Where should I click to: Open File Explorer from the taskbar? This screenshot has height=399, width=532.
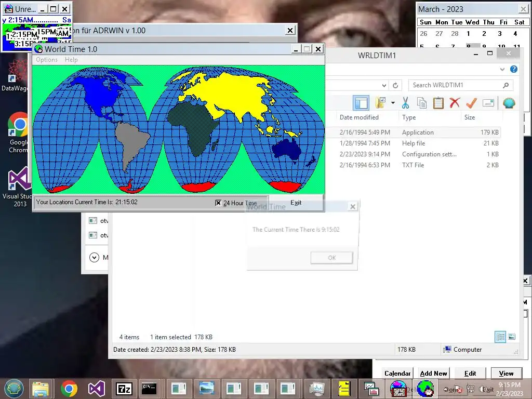41,389
